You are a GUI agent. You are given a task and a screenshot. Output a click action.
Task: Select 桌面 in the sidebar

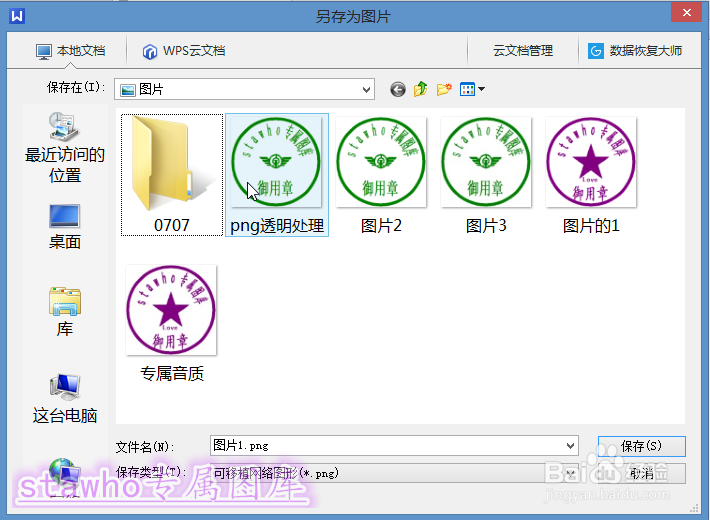(x=65, y=227)
